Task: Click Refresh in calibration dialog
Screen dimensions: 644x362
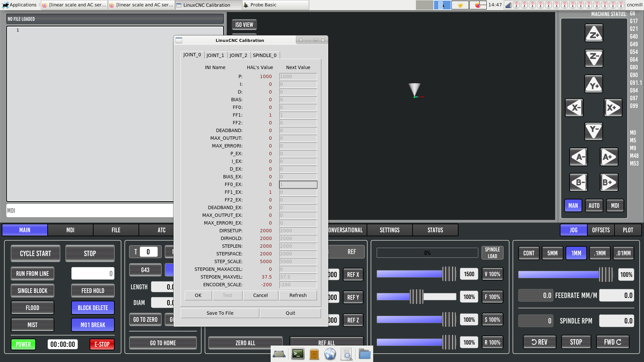Action: click(x=298, y=295)
